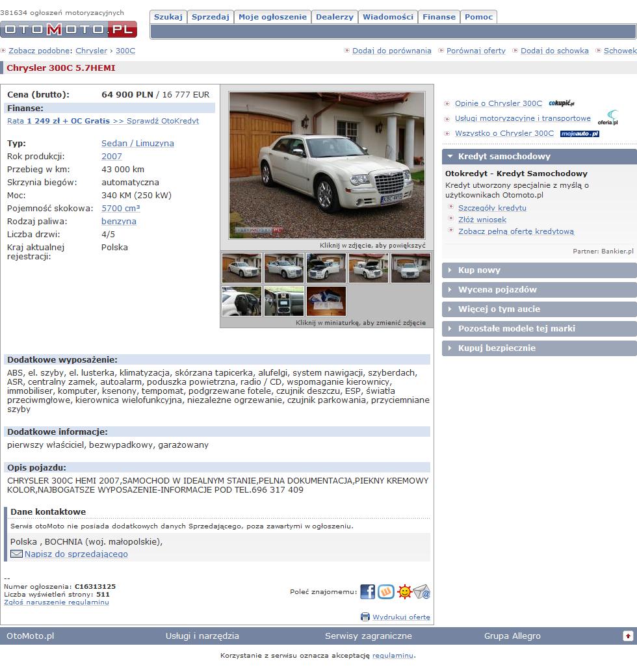Expand Więcej o tym aucie section
The height and width of the screenshot is (672, 637).
[x=539, y=309]
